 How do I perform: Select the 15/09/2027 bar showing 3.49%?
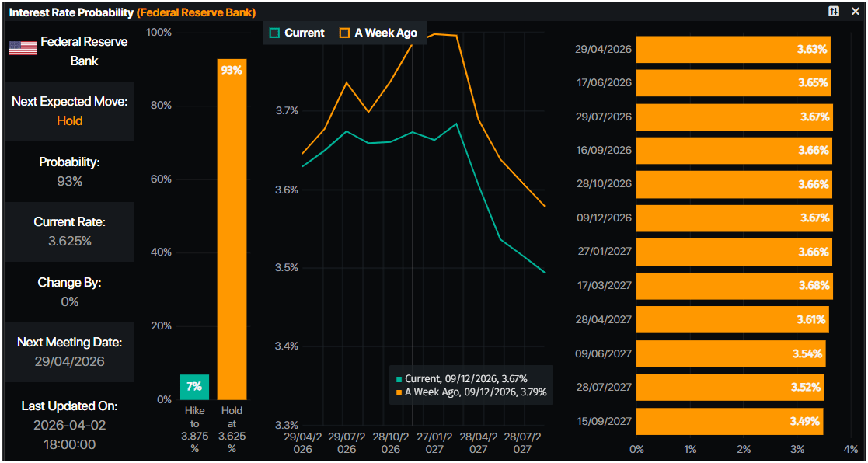(729, 421)
